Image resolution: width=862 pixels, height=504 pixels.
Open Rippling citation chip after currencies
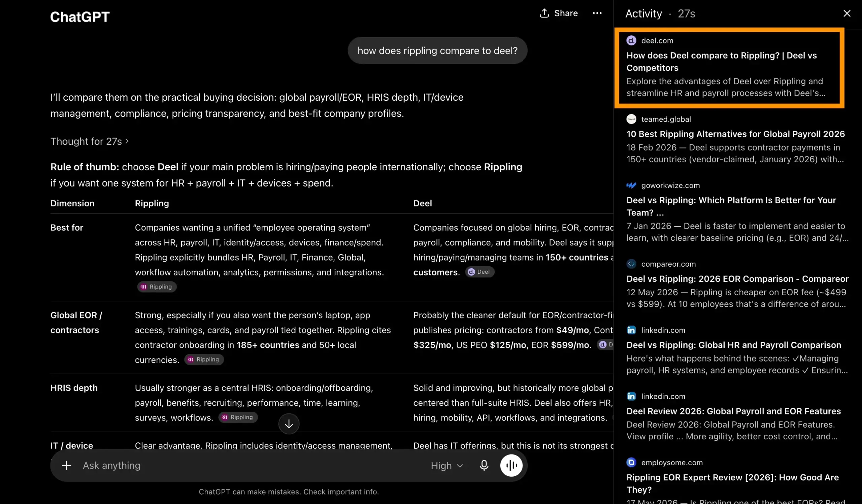pos(204,359)
